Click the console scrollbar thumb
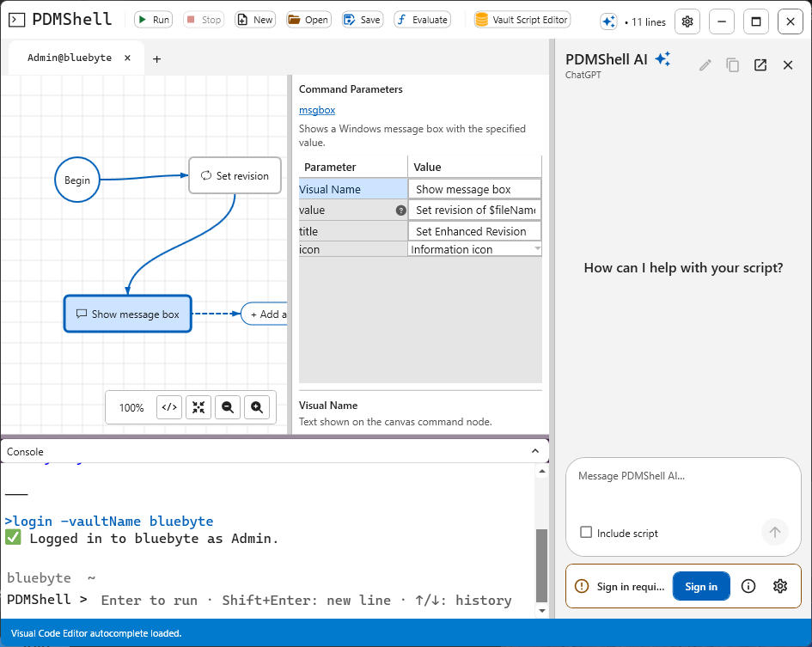Screen dimensions: 812x647 pos(541,565)
